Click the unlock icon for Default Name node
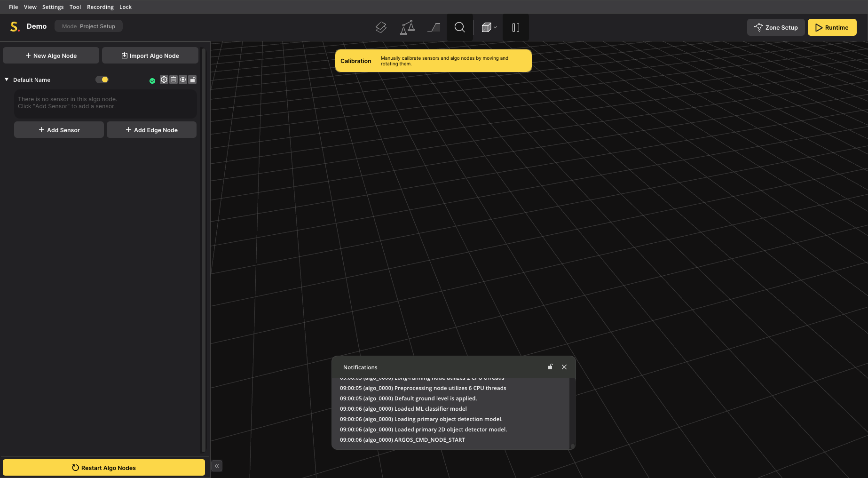This screenshot has width=868, height=478. point(192,80)
